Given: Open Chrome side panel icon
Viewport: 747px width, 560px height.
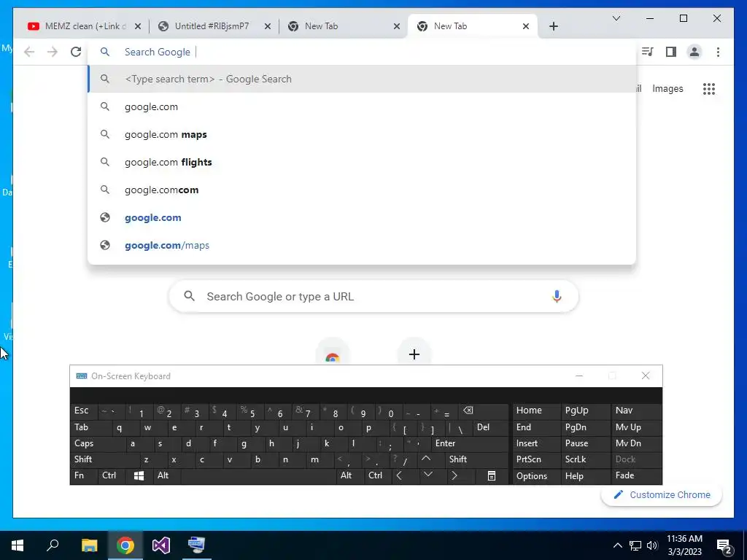Looking at the screenshot, I should [671, 52].
